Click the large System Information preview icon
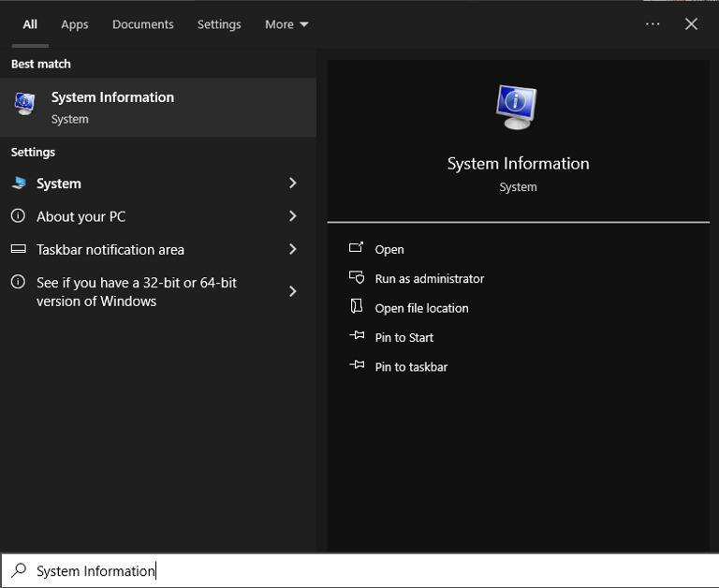Image resolution: width=719 pixels, height=588 pixels. pyautogui.click(x=517, y=108)
